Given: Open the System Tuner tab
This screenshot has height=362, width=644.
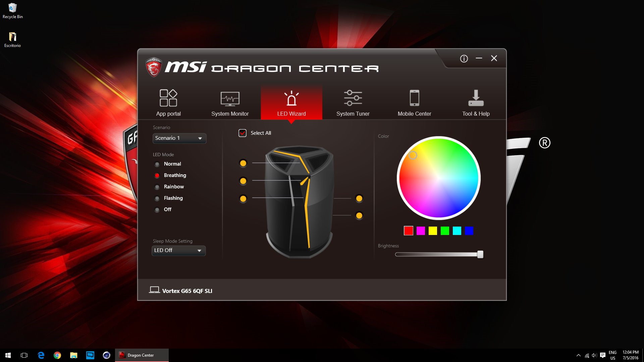Looking at the screenshot, I should pyautogui.click(x=353, y=103).
